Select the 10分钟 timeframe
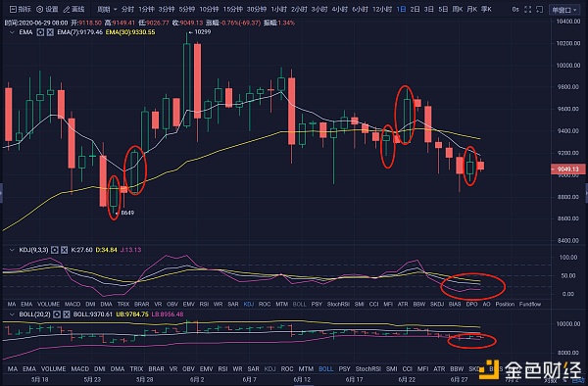Image resolution: width=588 pixels, height=386 pixels. (x=209, y=9)
